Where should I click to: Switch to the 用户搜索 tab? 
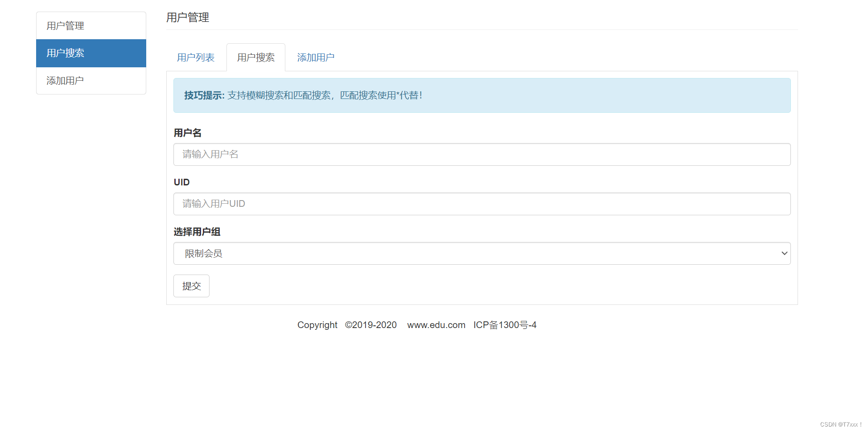[x=256, y=57]
